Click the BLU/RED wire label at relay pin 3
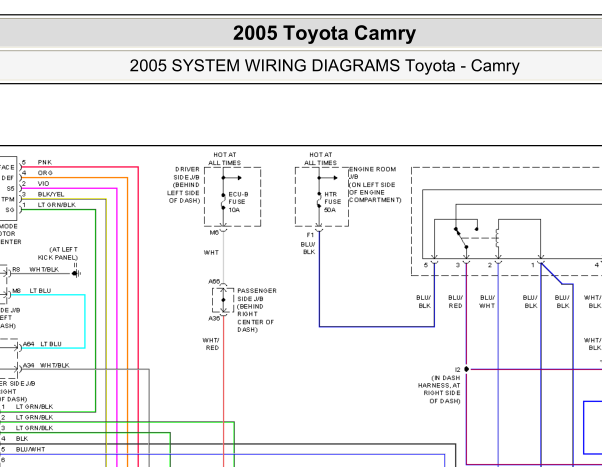The image size is (602, 467). [455, 301]
